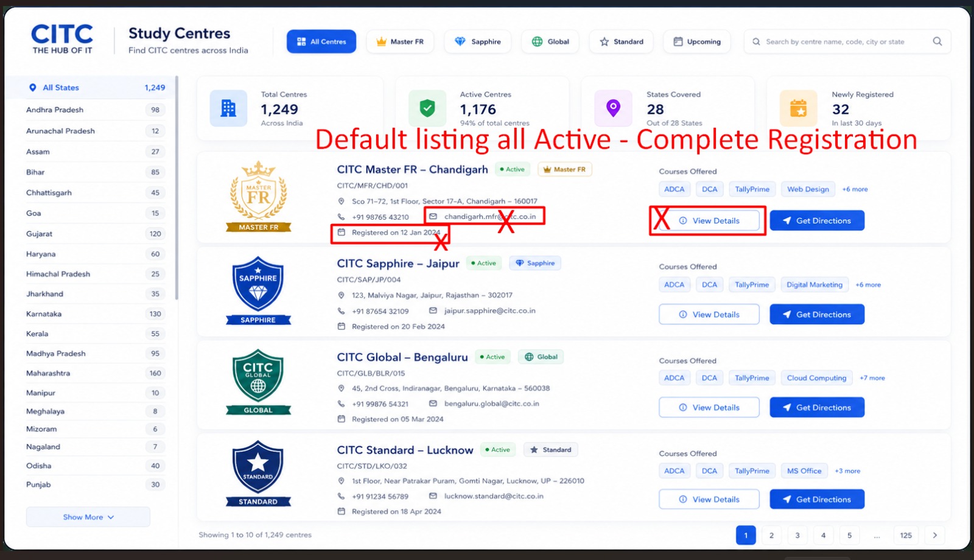
Task: Go to page 5 of results
Action: [x=849, y=535]
